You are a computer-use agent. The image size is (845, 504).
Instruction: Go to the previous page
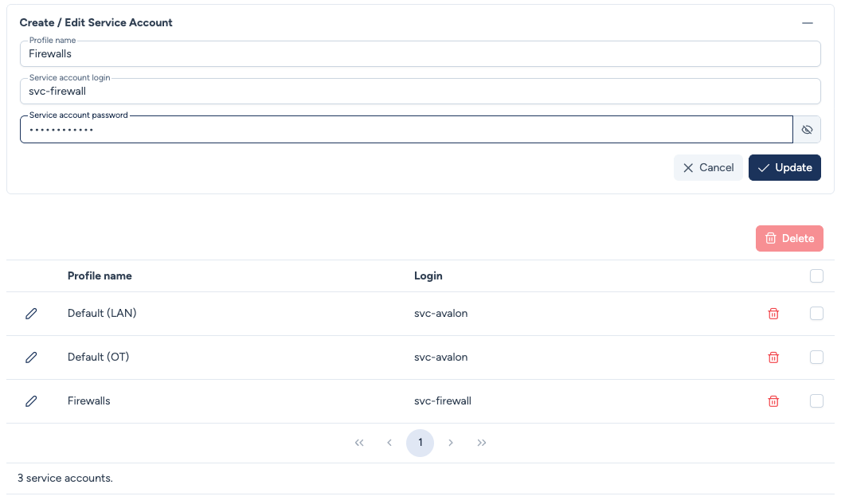pyautogui.click(x=389, y=443)
